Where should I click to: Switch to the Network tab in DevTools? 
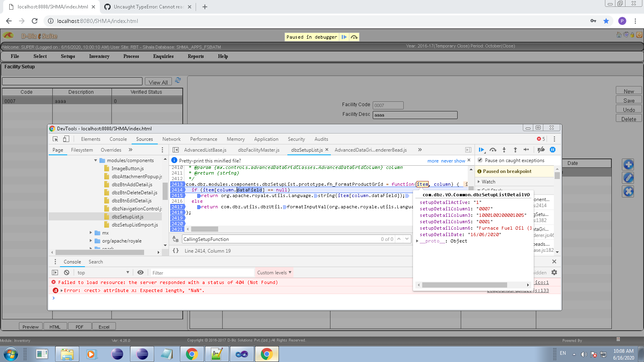point(171,139)
